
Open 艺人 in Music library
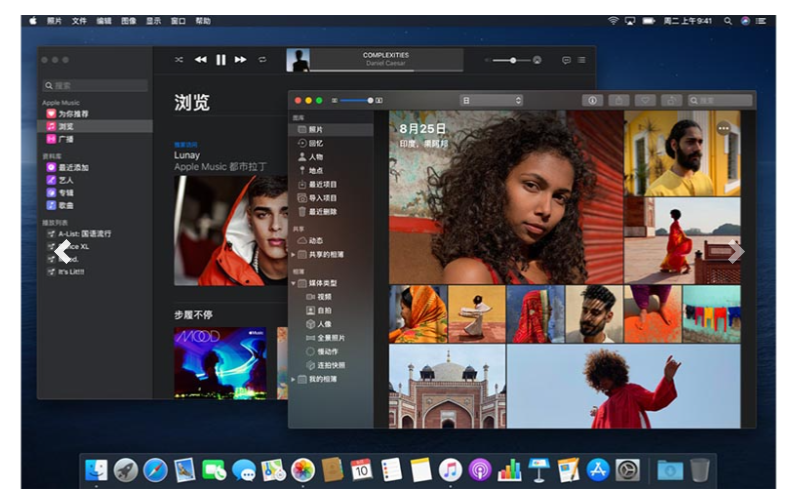60,180
